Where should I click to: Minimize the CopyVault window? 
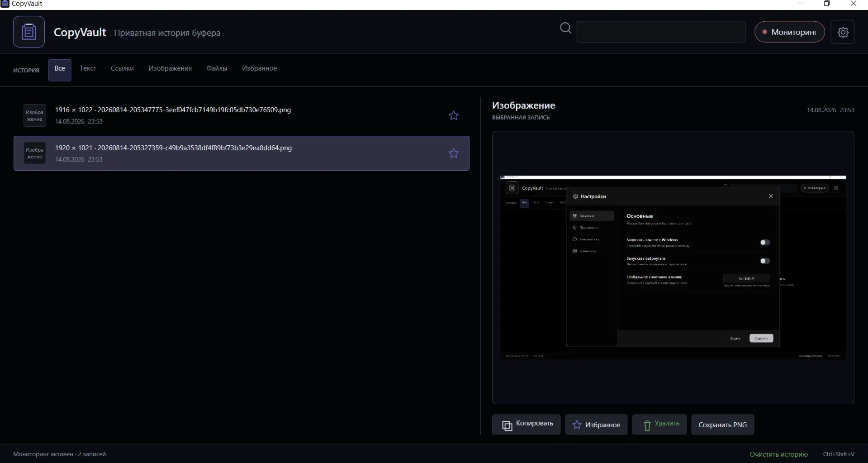point(801,4)
